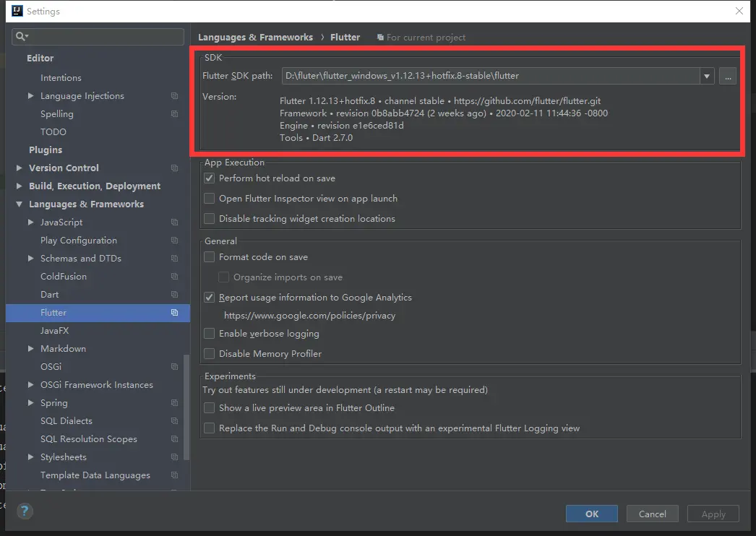This screenshot has width=756, height=536.
Task: Toggle Perform hot reload on save
Action: click(x=210, y=178)
